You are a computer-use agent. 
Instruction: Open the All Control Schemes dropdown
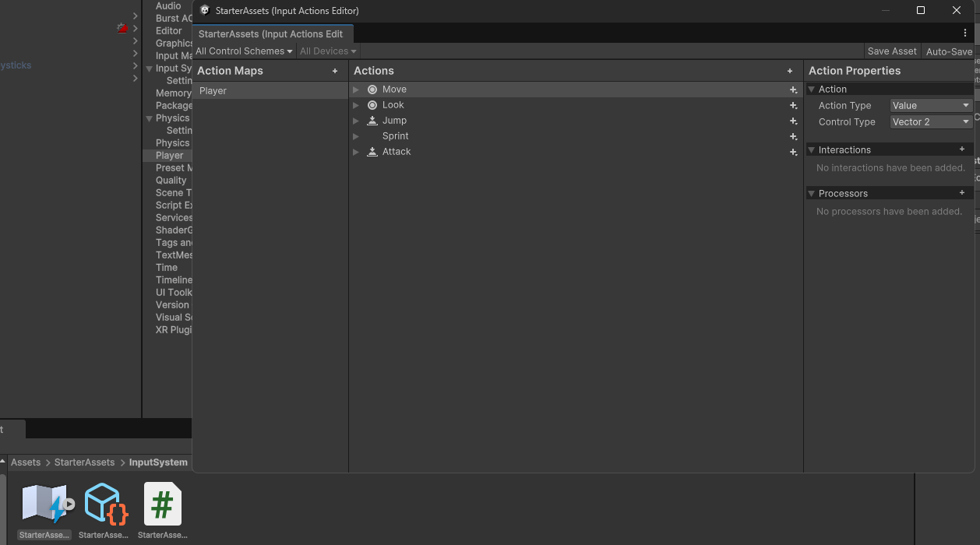244,51
